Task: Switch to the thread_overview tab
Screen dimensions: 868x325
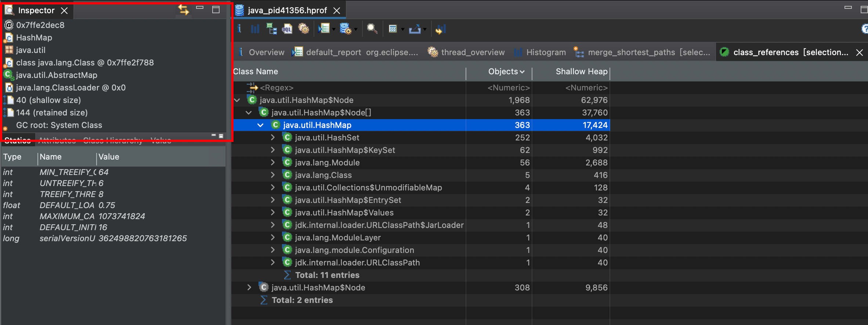Action: [466, 52]
